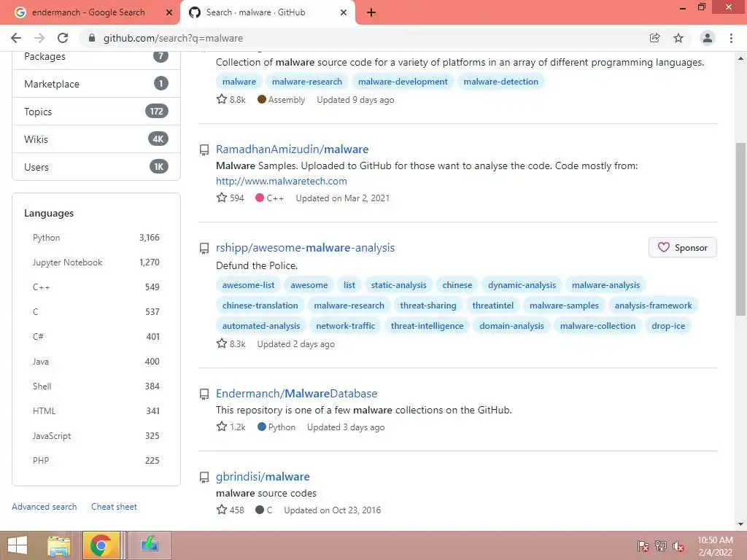747x560 pixels.
Task: Follow the malwaretech.com link
Action: (281, 181)
